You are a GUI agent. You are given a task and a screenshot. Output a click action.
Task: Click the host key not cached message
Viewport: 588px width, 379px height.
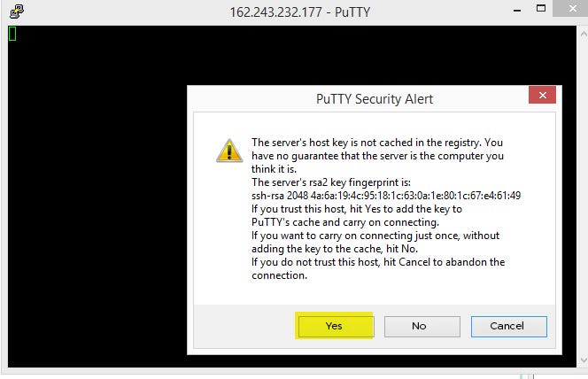pos(377,156)
